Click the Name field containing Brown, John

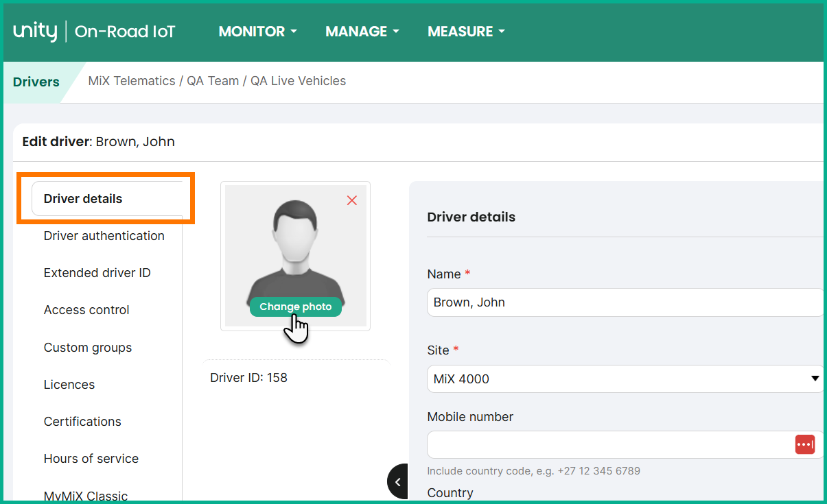tap(625, 302)
